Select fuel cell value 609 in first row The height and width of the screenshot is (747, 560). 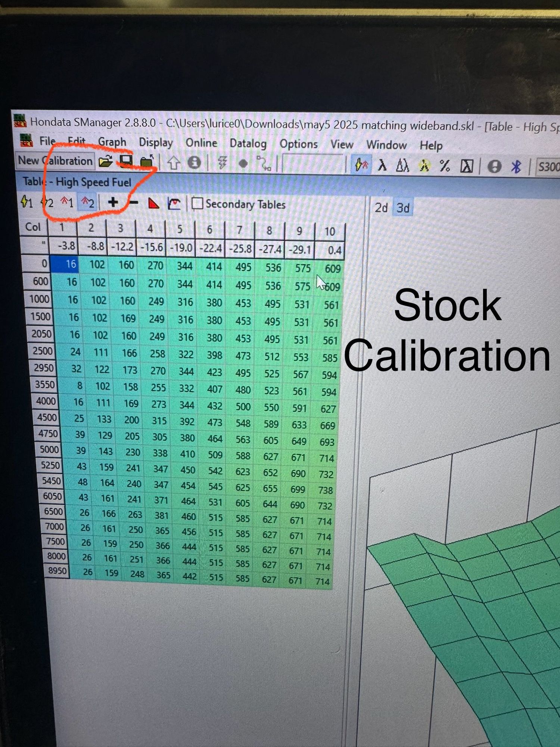point(332,269)
